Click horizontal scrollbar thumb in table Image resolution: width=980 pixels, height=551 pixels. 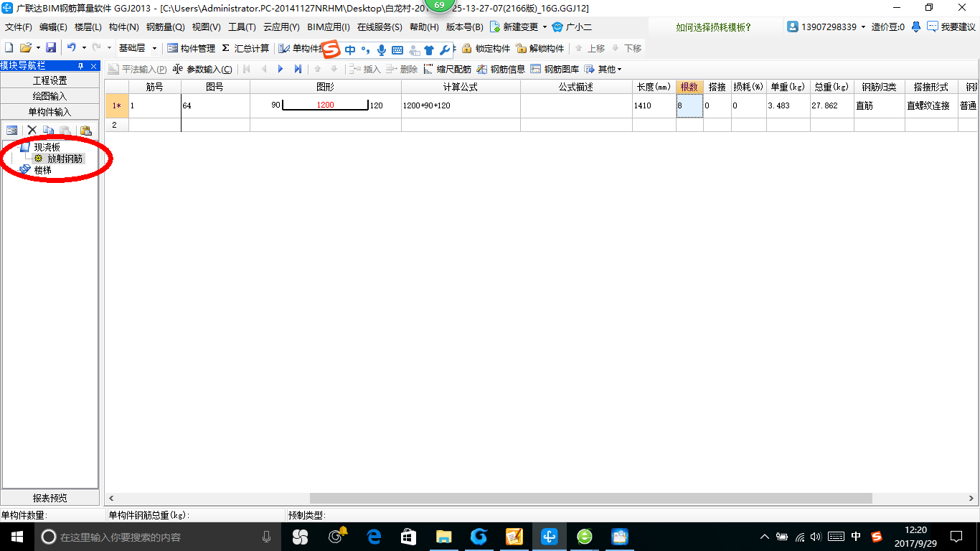coord(591,498)
